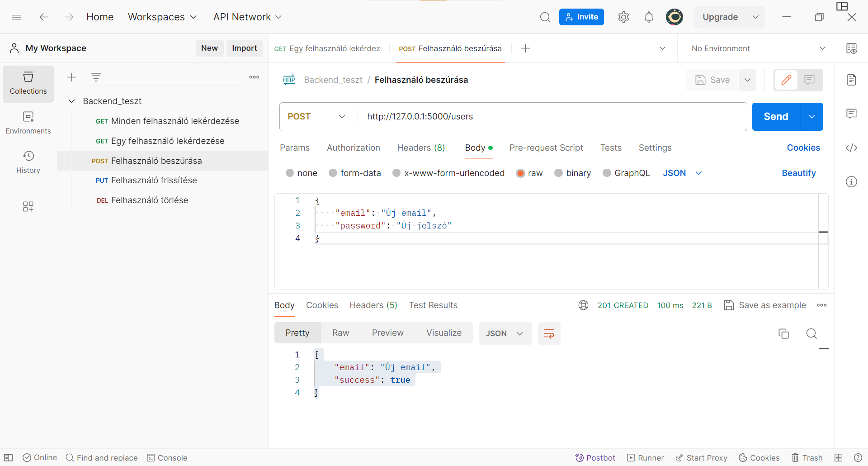Open the History sidebar section

pyautogui.click(x=28, y=162)
